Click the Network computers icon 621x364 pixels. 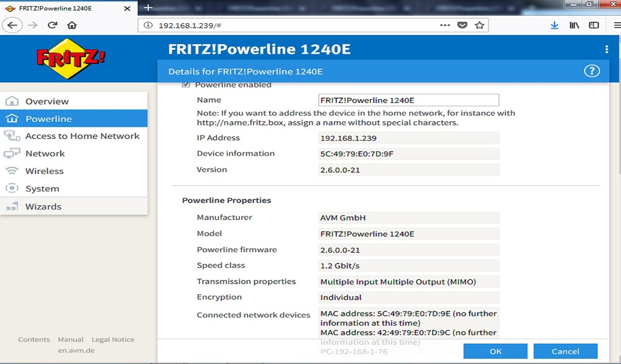tap(12, 154)
